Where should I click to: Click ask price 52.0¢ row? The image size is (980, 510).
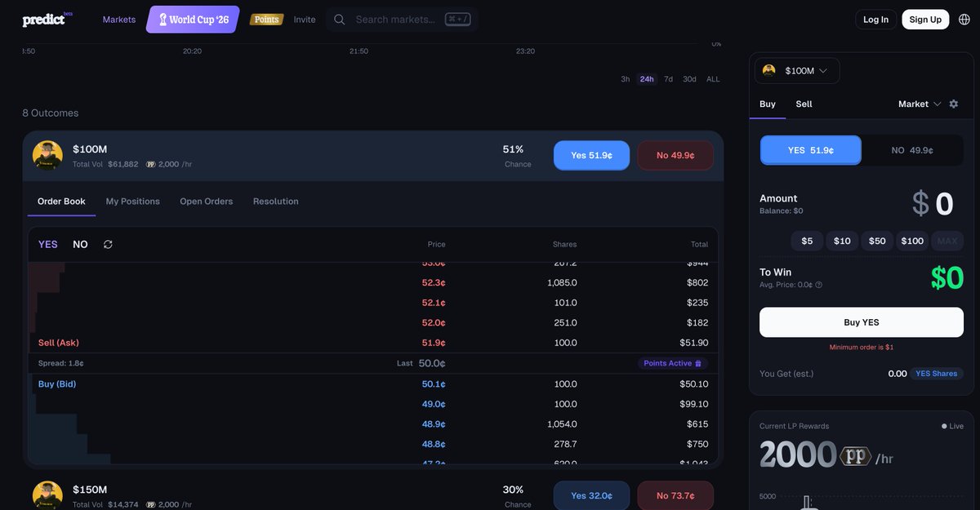click(373, 322)
